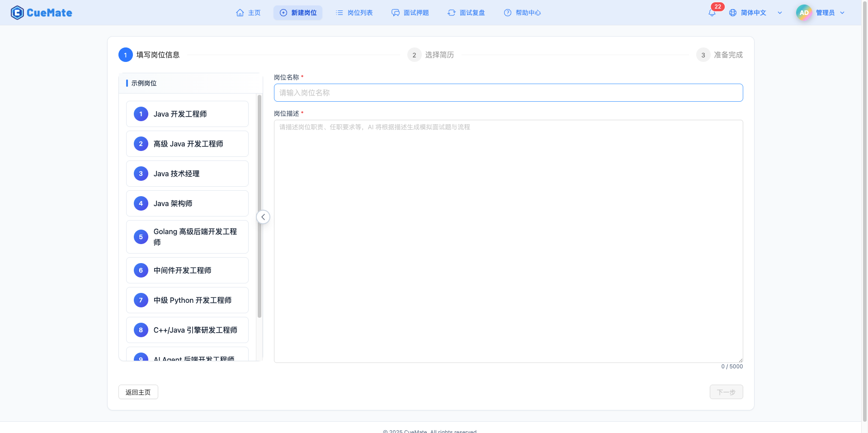Open the 管理员 account dropdown chevron
Viewport: 868px width, 433px height.
pos(842,13)
